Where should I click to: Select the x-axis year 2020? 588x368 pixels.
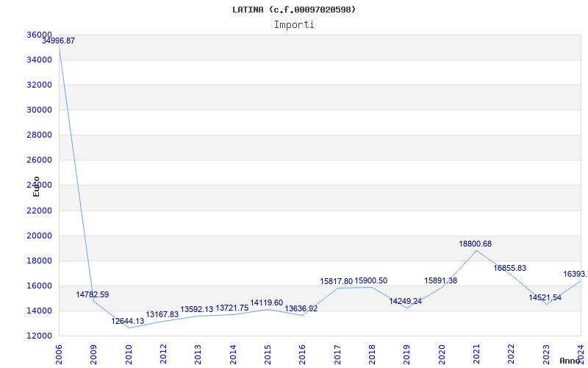(x=442, y=354)
